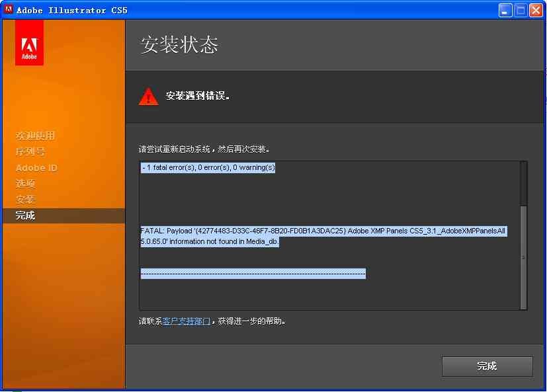The height and width of the screenshot is (392, 547).
Task: Select the 安装 step in sidebar
Action: [26, 200]
